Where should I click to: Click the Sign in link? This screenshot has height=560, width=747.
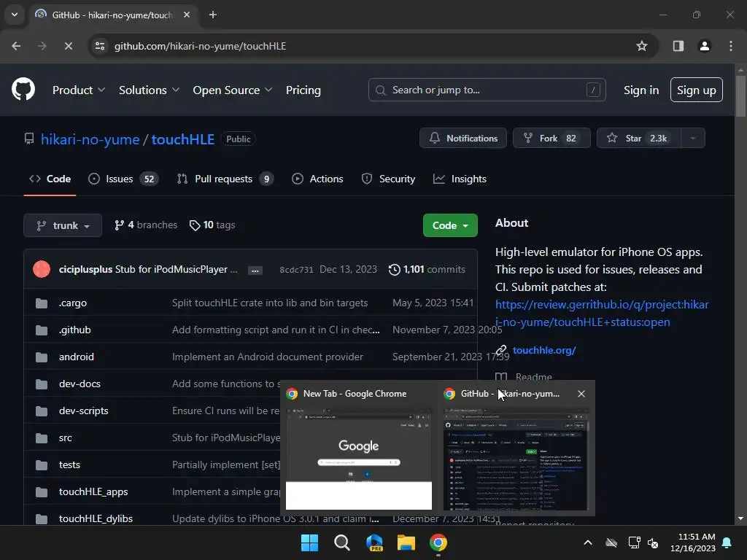pos(640,90)
